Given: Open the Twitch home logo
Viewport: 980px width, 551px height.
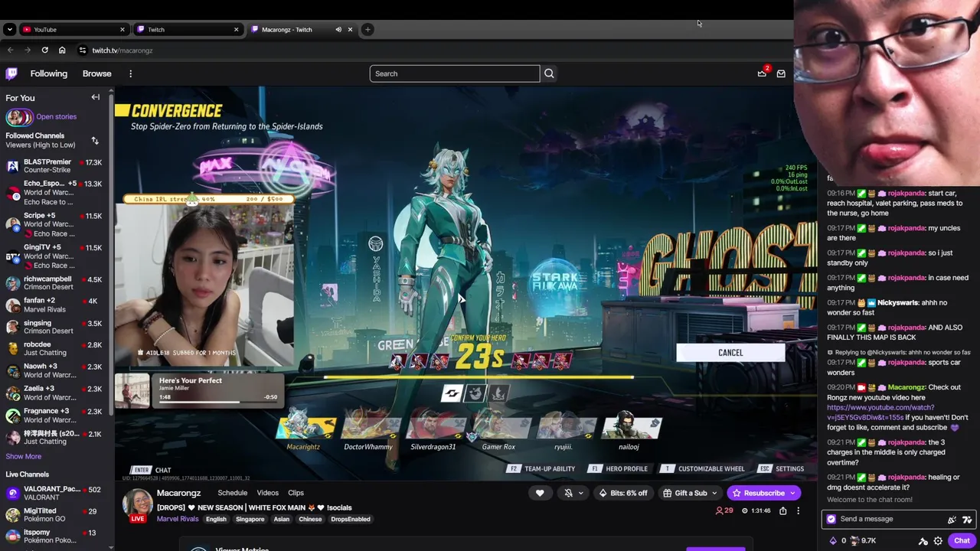Looking at the screenshot, I should click(11, 73).
